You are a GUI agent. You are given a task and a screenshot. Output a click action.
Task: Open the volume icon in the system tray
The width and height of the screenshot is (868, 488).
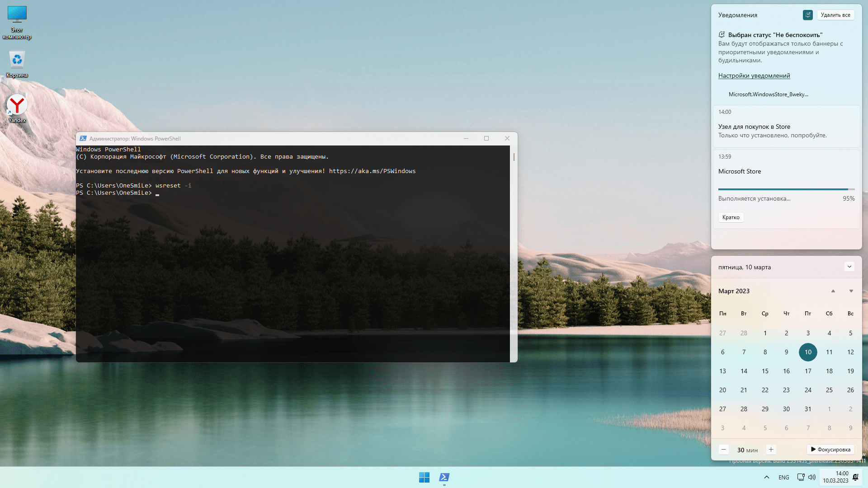pyautogui.click(x=812, y=477)
